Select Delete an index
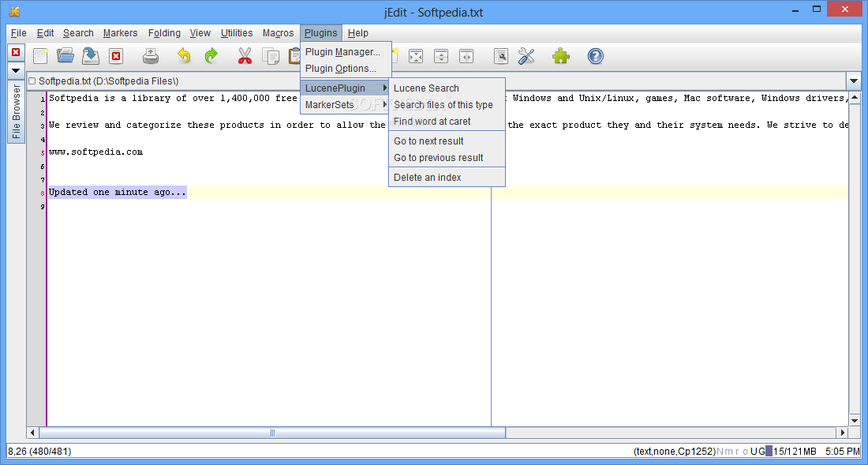 coord(447,177)
